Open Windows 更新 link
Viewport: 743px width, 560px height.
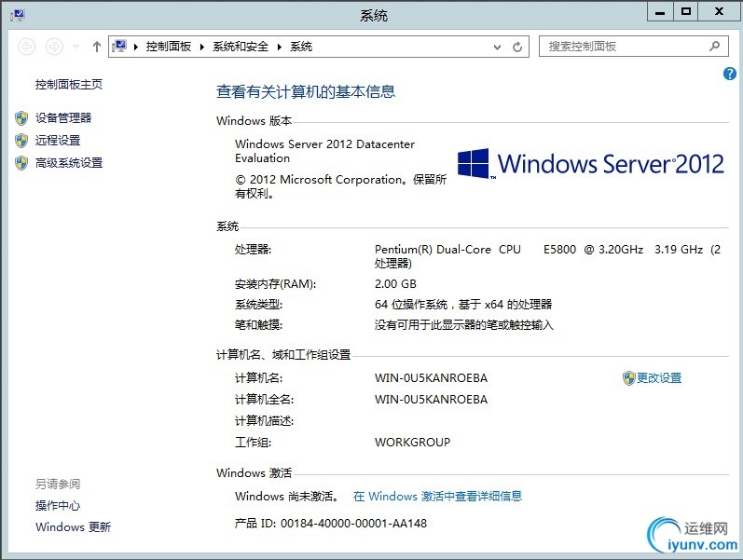(73, 526)
